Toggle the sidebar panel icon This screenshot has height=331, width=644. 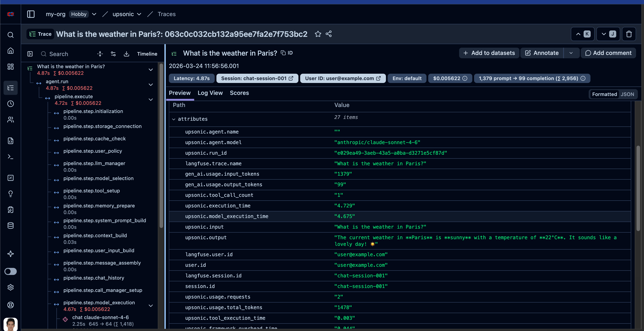[31, 14]
